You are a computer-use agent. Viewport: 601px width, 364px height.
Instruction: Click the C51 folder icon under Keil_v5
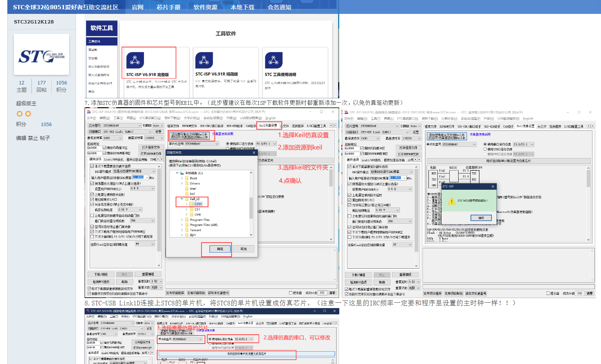[x=191, y=209]
